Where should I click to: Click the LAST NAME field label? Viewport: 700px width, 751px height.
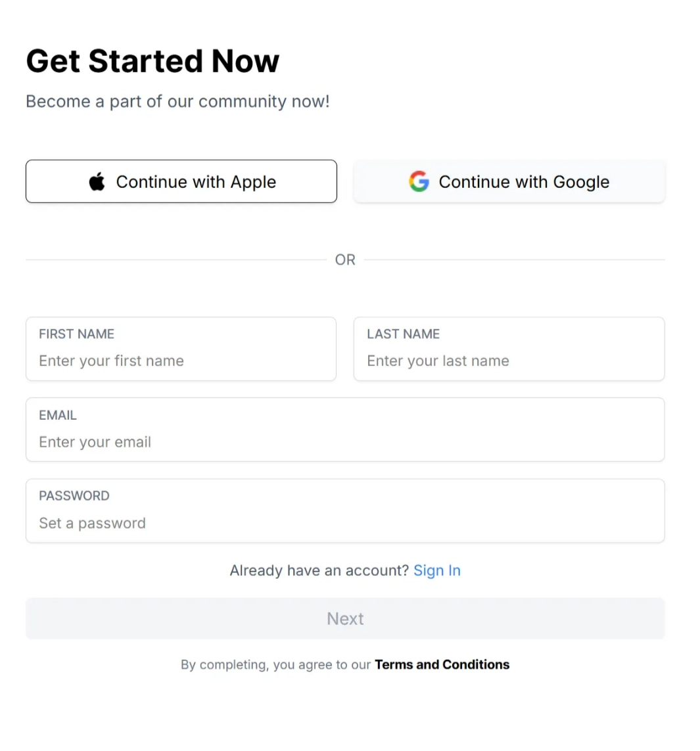(x=403, y=334)
